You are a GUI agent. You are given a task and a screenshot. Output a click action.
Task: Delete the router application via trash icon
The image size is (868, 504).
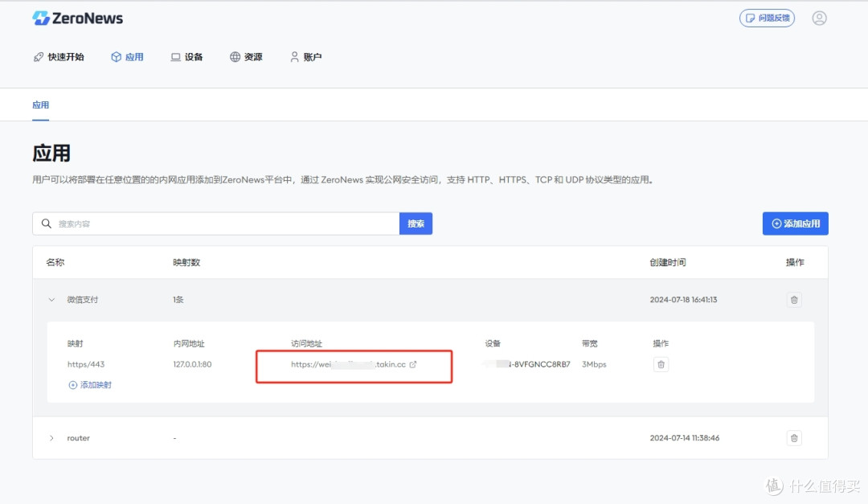click(x=794, y=438)
